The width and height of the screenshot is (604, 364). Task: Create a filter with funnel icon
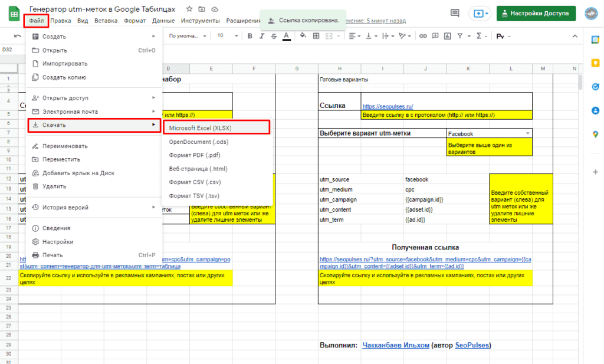[460, 36]
